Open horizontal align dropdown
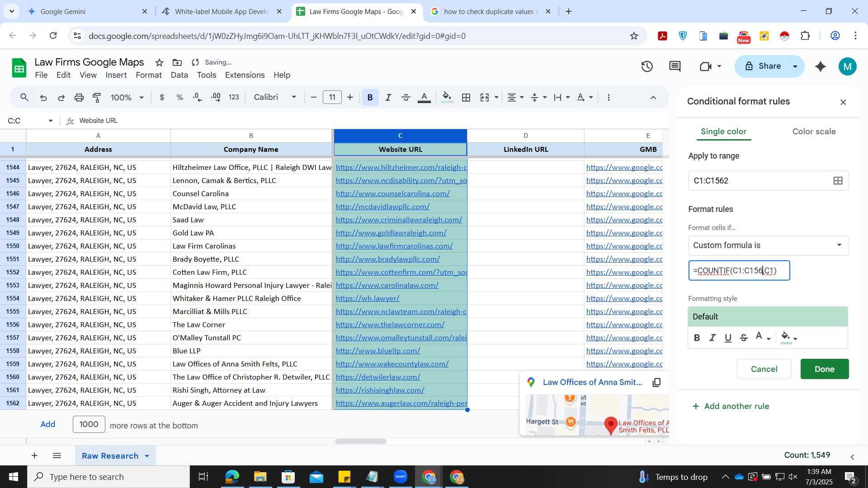The width and height of the screenshot is (868, 488). (x=515, y=98)
